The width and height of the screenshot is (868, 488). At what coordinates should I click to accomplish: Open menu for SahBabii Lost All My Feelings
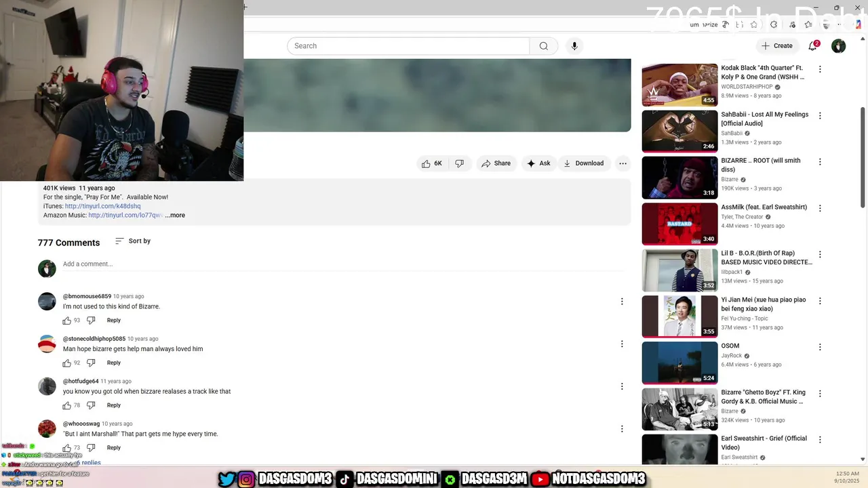[820, 116]
